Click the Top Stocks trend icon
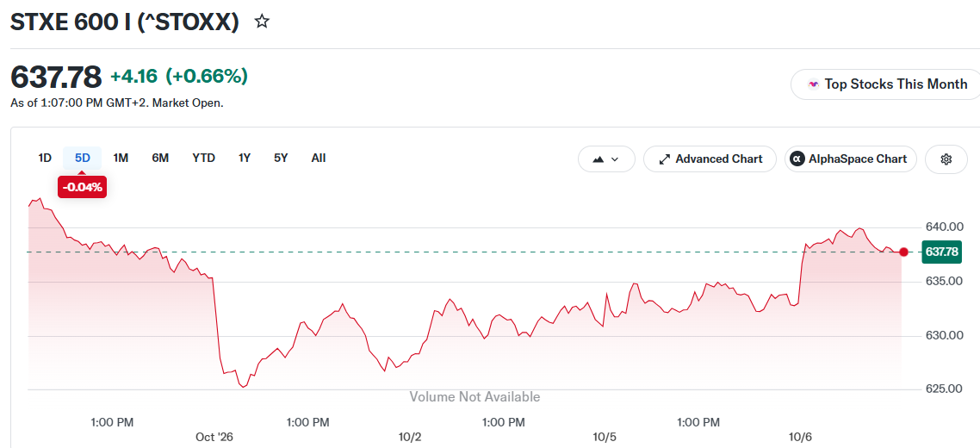The image size is (980, 448). coord(813,84)
